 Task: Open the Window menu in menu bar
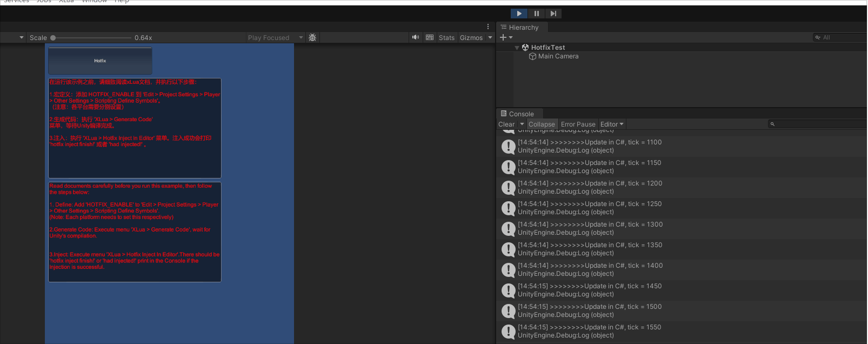(x=95, y=2)
